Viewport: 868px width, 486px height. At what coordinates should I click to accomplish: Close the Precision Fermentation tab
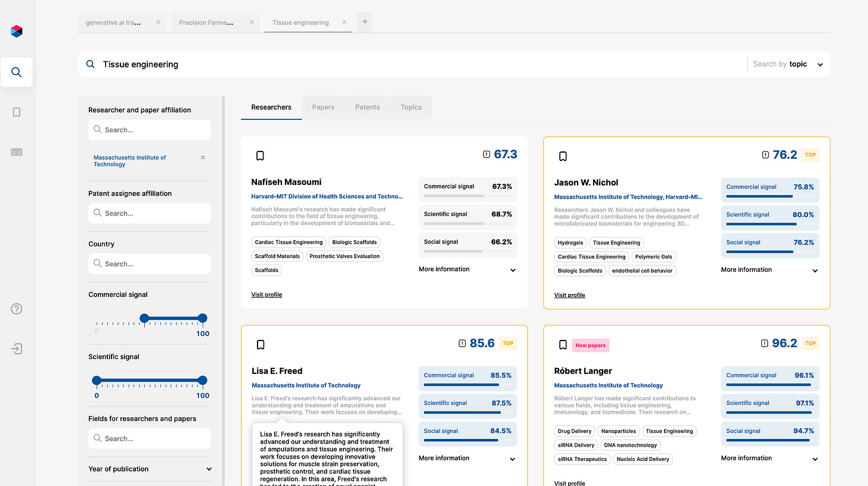pos(252,22)
